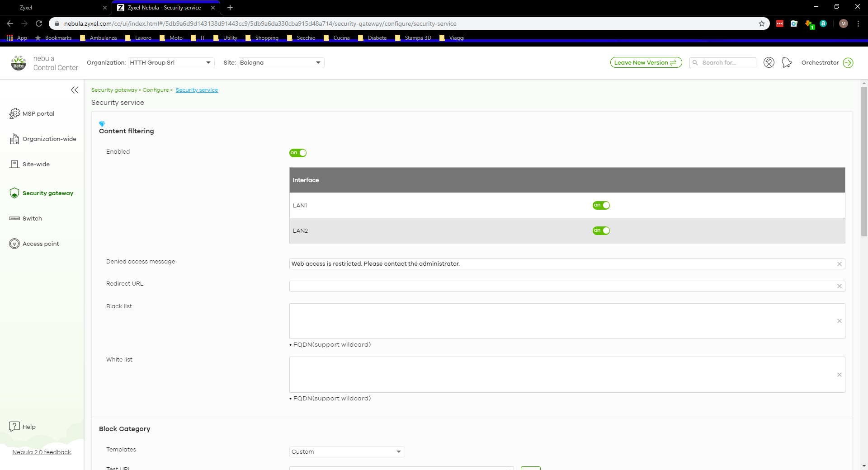The image size is (868, 470).
Task: Disable the Content filtering Enabled toggle
Action: [298, 153]
